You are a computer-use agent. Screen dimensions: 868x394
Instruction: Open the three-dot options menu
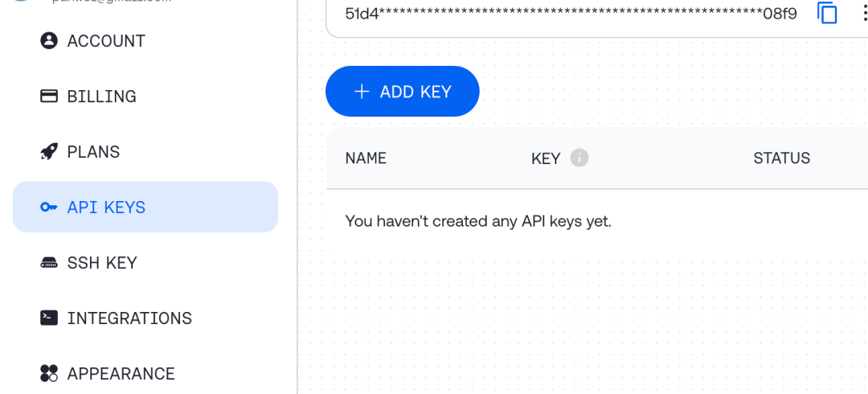coord(863,13)
